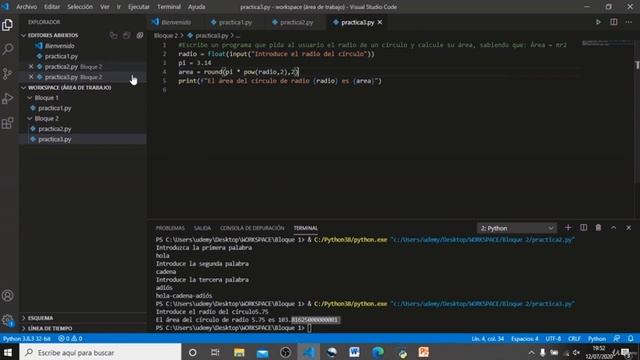Collapse EDITORES ABIERTOS section
Screen dimensions: 640x360
(x=53, y=36)
